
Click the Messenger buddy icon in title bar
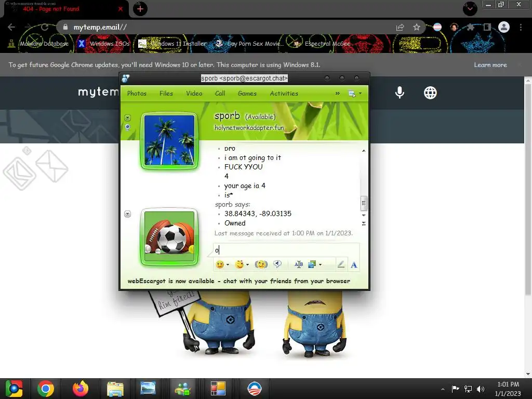126,78
